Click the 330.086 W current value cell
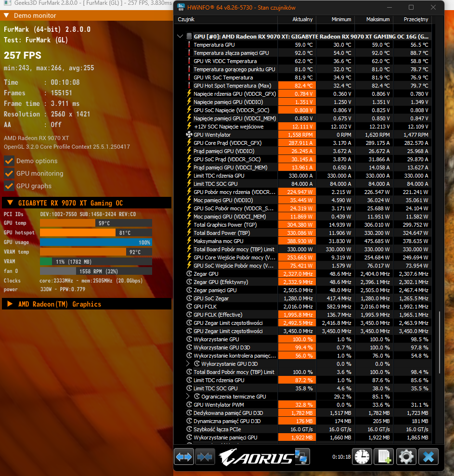454x476 pixels. pos(297,233)
